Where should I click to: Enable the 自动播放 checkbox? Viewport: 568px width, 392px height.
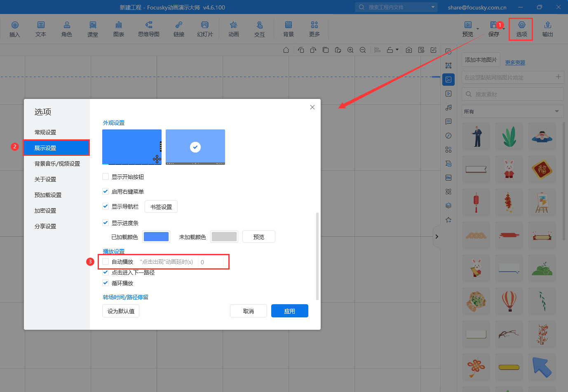tap(106, 261)
